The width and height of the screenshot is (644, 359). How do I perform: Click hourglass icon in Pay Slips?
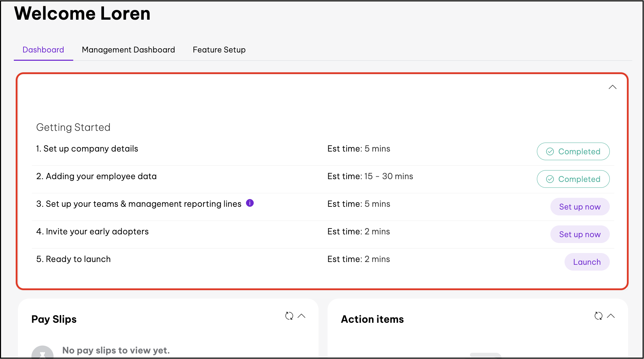[x=42, y=354]
